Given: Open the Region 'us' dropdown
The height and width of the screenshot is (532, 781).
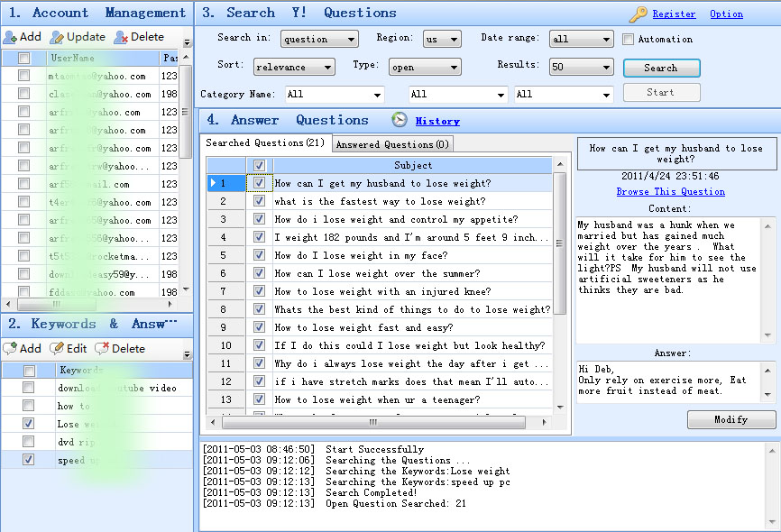Looking at the screenshot, I should click(x=442, y=39).
